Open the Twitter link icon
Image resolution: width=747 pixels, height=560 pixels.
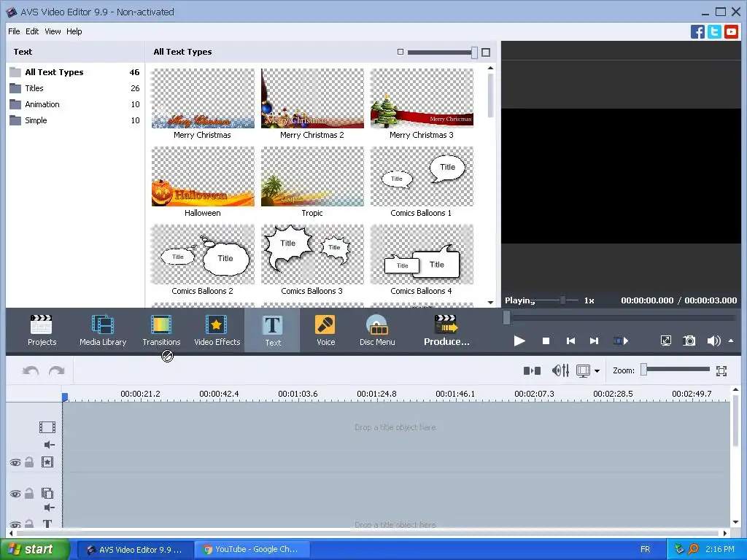[714, 32]
